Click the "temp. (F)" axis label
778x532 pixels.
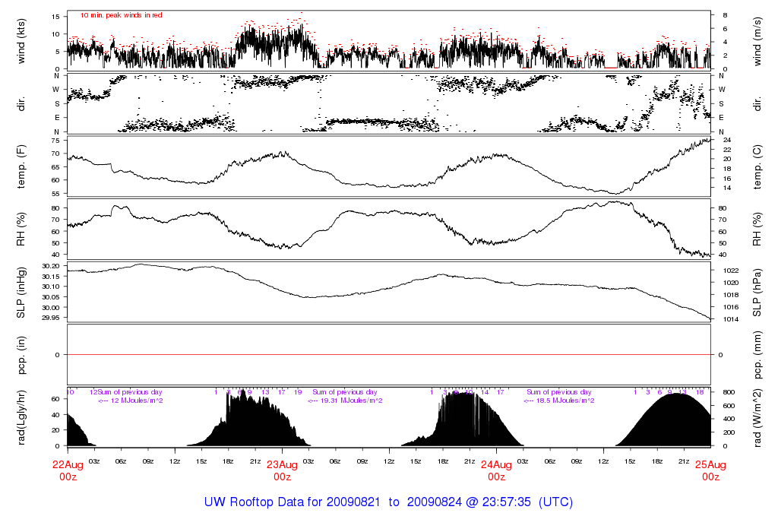point(21,166)
